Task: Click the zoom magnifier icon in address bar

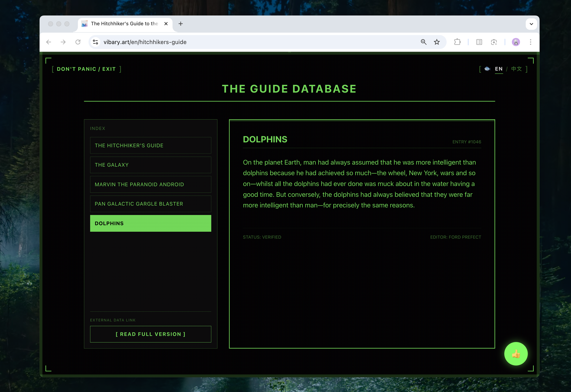Action: [x=423, y=42]
